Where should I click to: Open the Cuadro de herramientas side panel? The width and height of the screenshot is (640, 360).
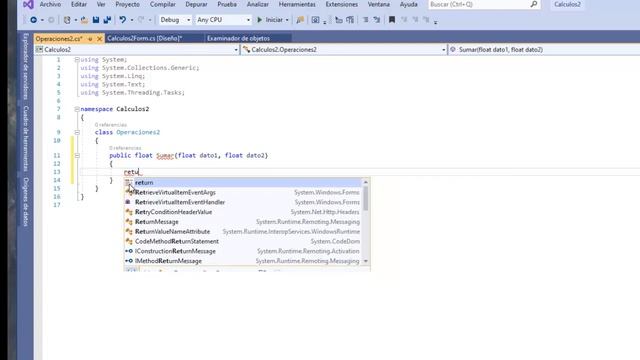coord(26,138)
